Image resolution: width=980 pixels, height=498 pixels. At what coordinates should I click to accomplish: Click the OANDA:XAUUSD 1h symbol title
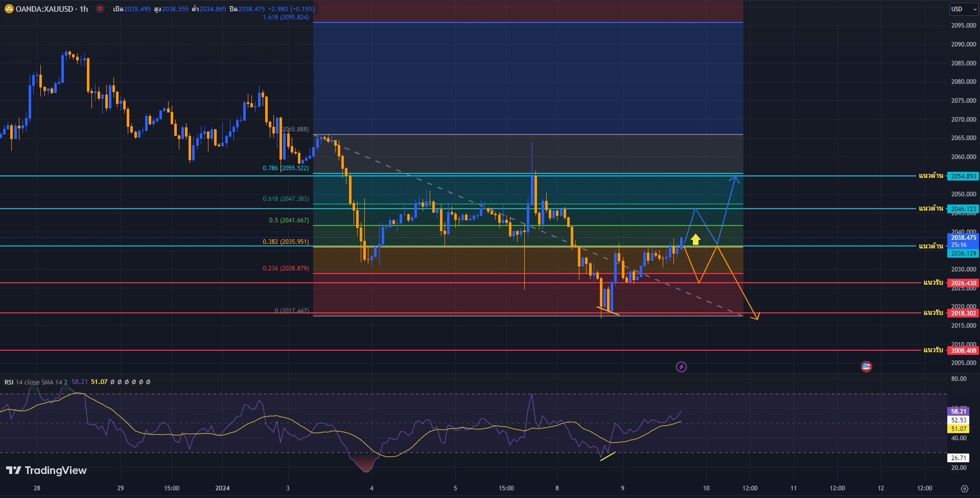click(x=52, y=9)
